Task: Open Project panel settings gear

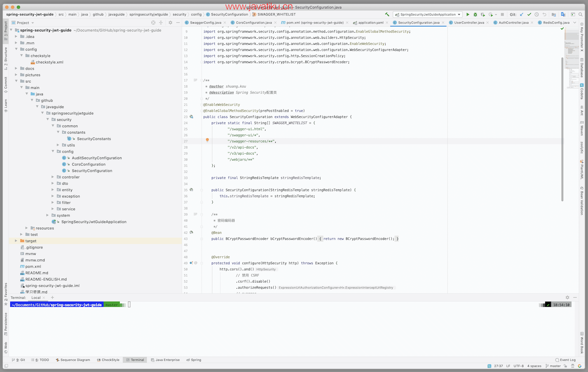Action: coord(170,23)
